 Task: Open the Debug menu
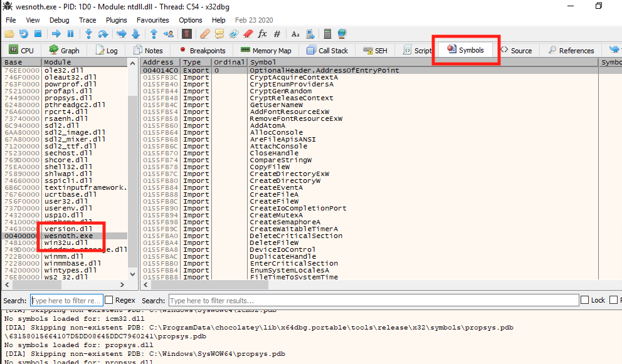pos(59,20)
